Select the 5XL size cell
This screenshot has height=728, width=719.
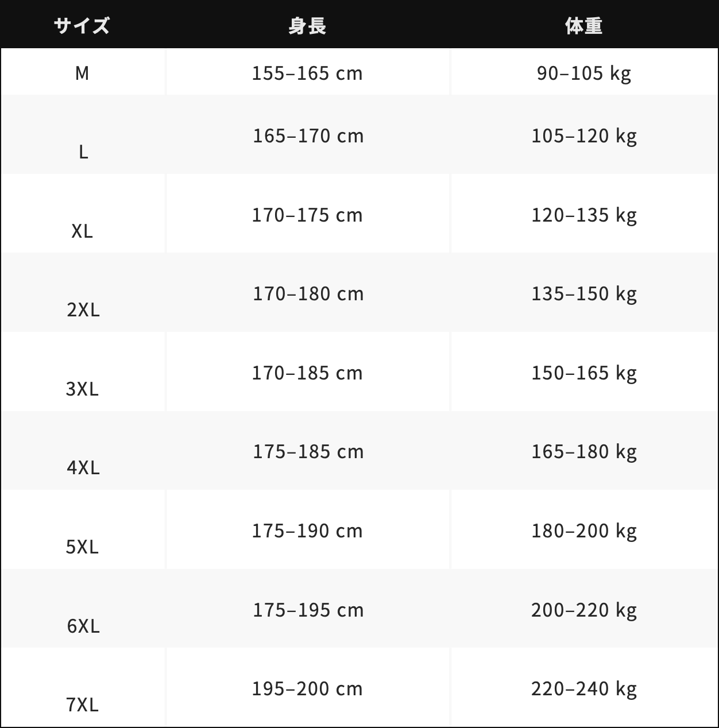tap(82, 547)
